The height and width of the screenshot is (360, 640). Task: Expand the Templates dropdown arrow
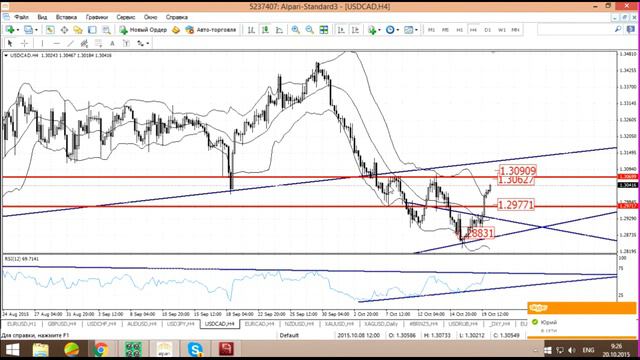pos(416,30)
